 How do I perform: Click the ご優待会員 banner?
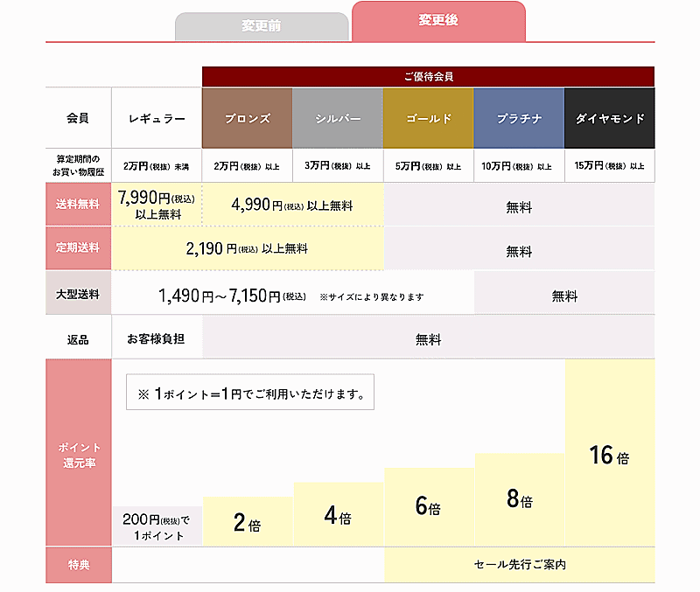point(428,76)
